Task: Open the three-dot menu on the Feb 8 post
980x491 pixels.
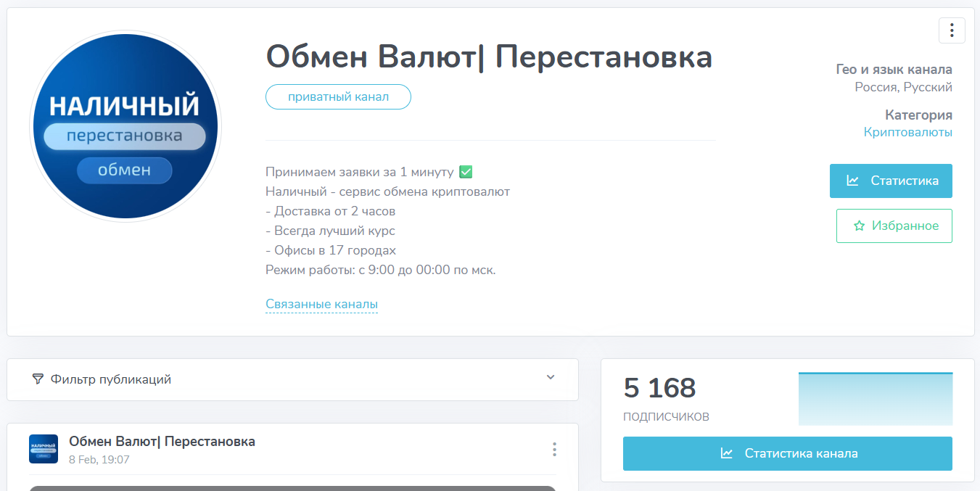Action: tap(553, 449)
